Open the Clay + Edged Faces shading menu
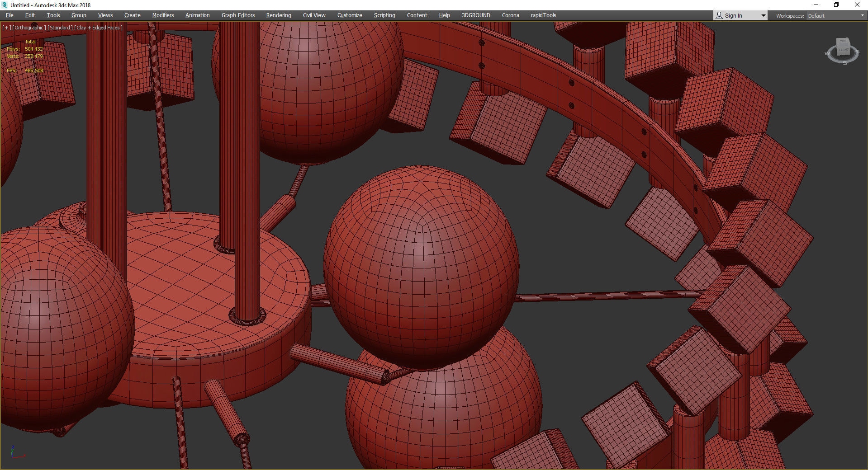Viewport: 868px width, 470px height. tap(99, 28)
